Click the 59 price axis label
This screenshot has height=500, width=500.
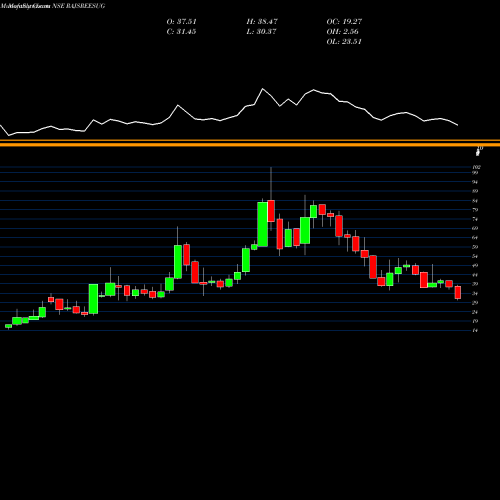(475, 247)
